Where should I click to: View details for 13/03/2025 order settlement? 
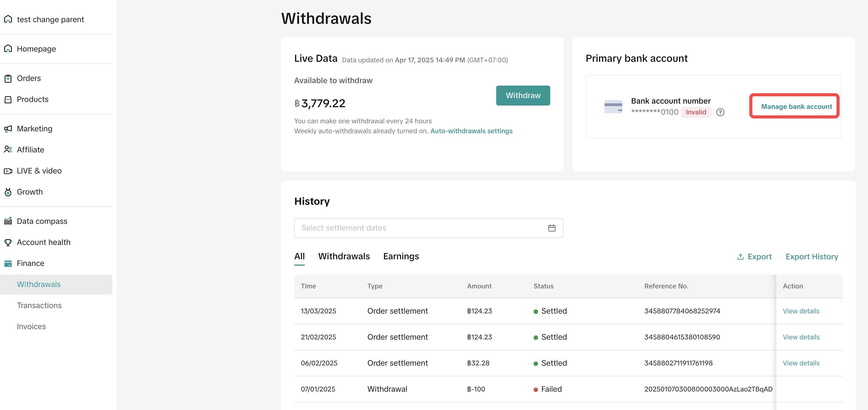tap(801, 311)
